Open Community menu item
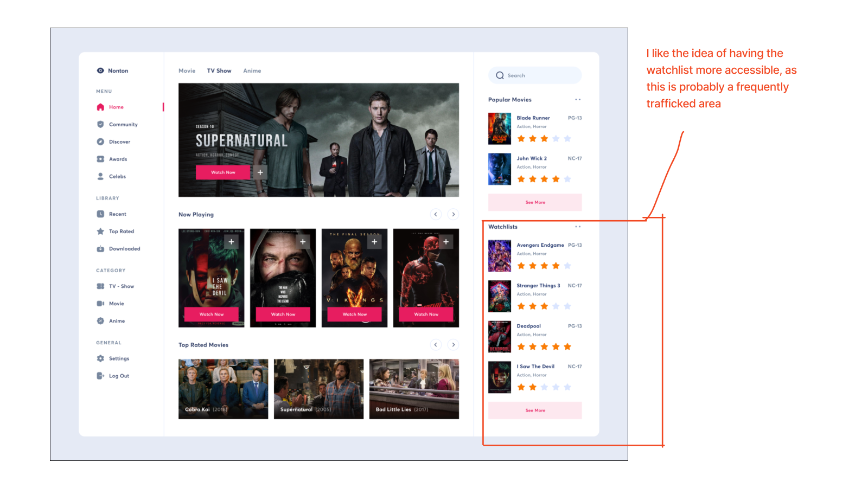This screenshot has height=488, width=868. pyautogui.click(x=123, y=124)
